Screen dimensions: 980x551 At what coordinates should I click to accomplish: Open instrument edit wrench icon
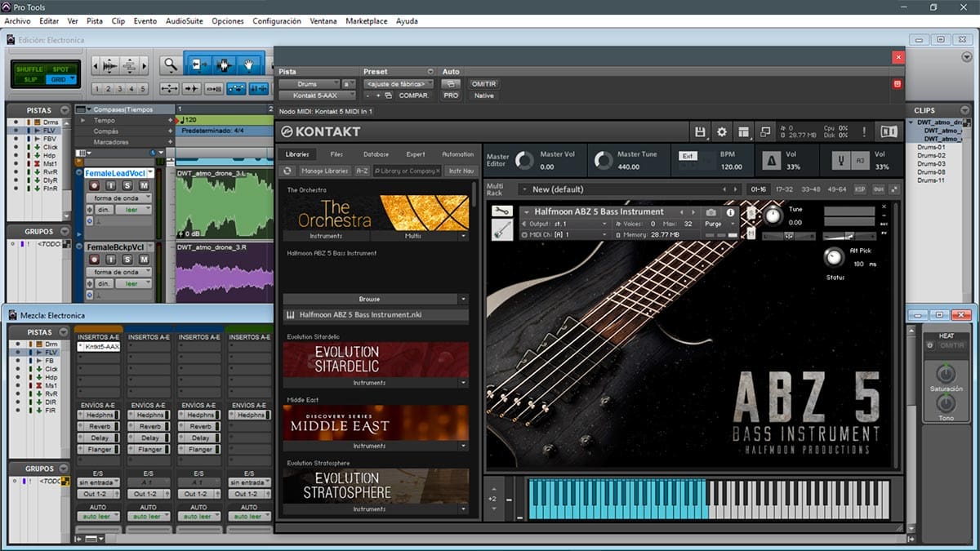[x=502, y=211]
